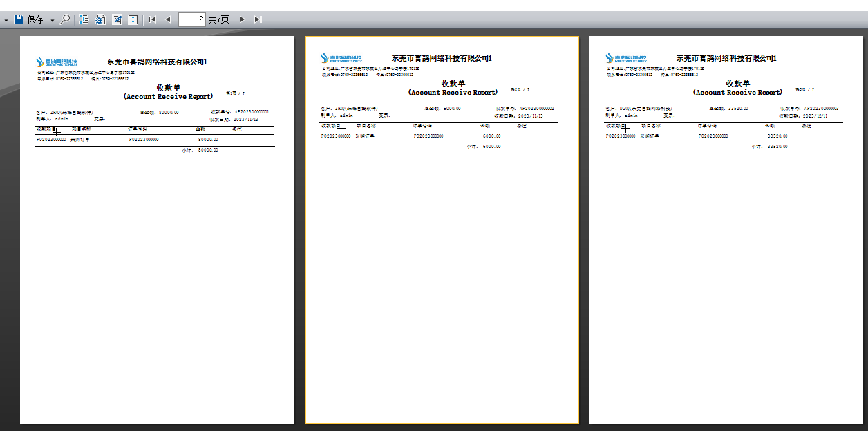
Task: Click 共7页 total pages label
Action: 218,19
